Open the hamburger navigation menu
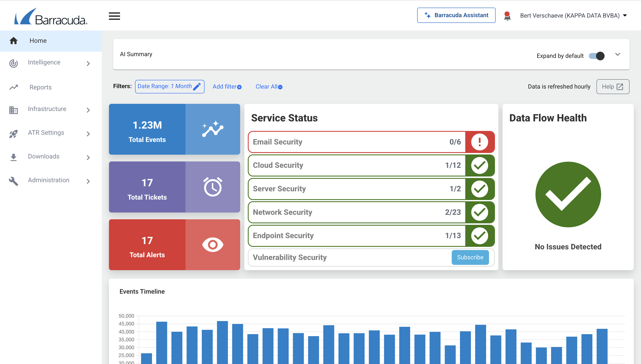This screenshot has width=641, height=364. [114, 16]
